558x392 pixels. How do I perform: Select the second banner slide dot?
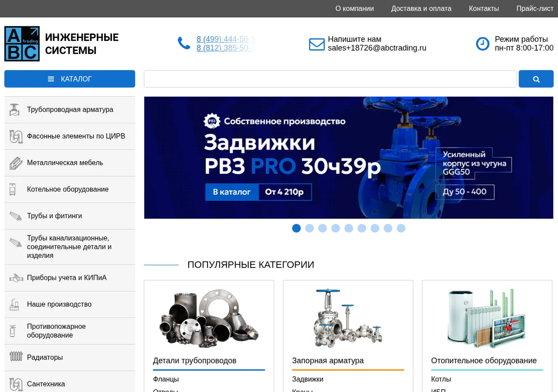[x=309, y=228]
